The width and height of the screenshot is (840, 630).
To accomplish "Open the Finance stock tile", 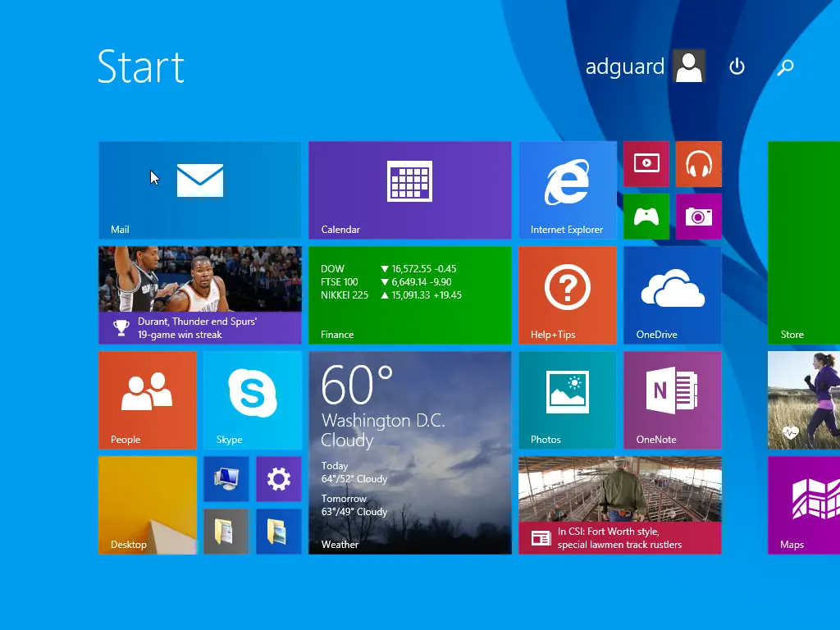I will [x=410, y=294].
